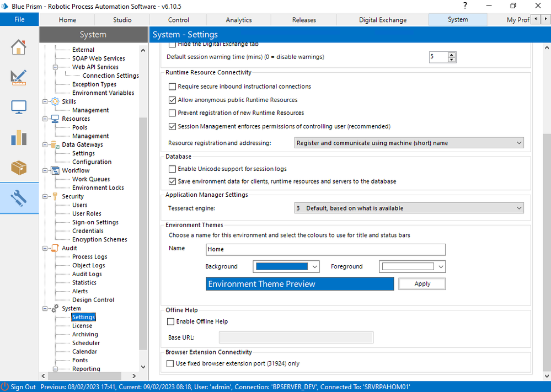551x392 pixels.
Task: Click the Apply button for theme
Action: [422, 284]
